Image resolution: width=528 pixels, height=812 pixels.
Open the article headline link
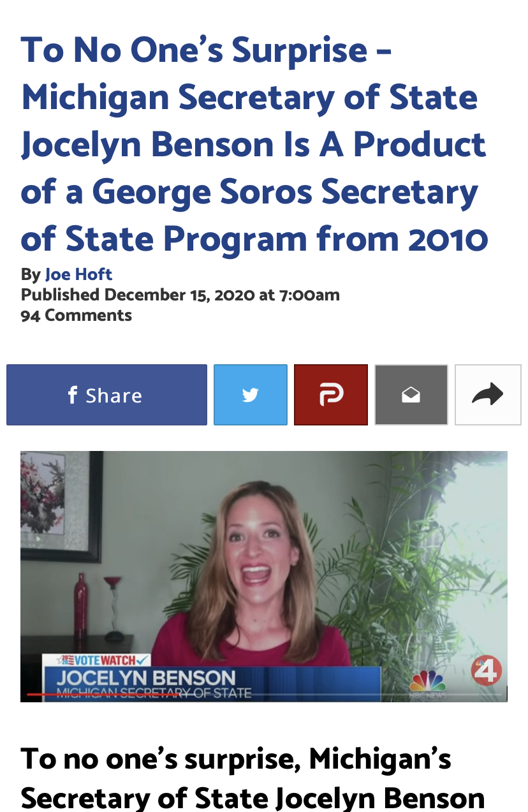tap(254, 145)
